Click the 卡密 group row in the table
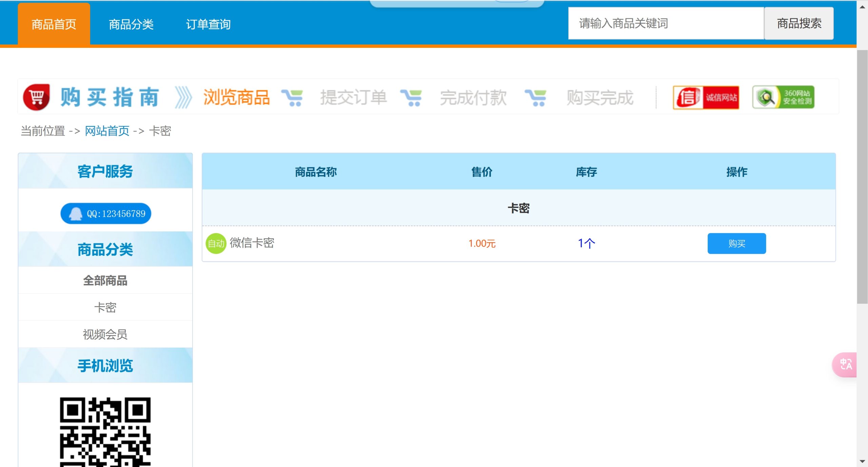868x467 pixels. 519,208
